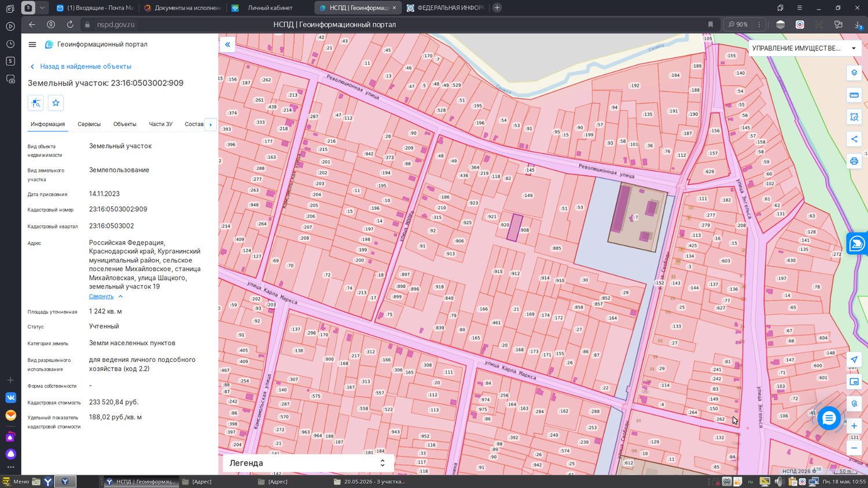868x488 pixels.
Task: Select the Информация tab
Action: [47, 124]
